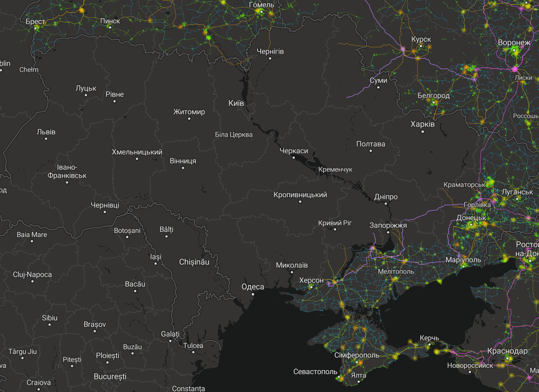This screenshot has width=539, height=392.
Task: Select the Курск city label
Action: [x=421, y=39]
